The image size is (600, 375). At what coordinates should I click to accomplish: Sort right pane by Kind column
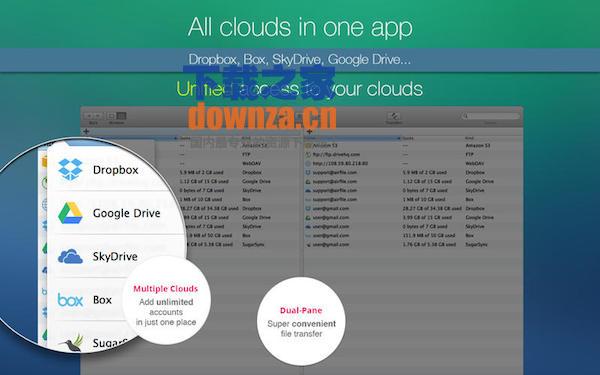(493, 138)
